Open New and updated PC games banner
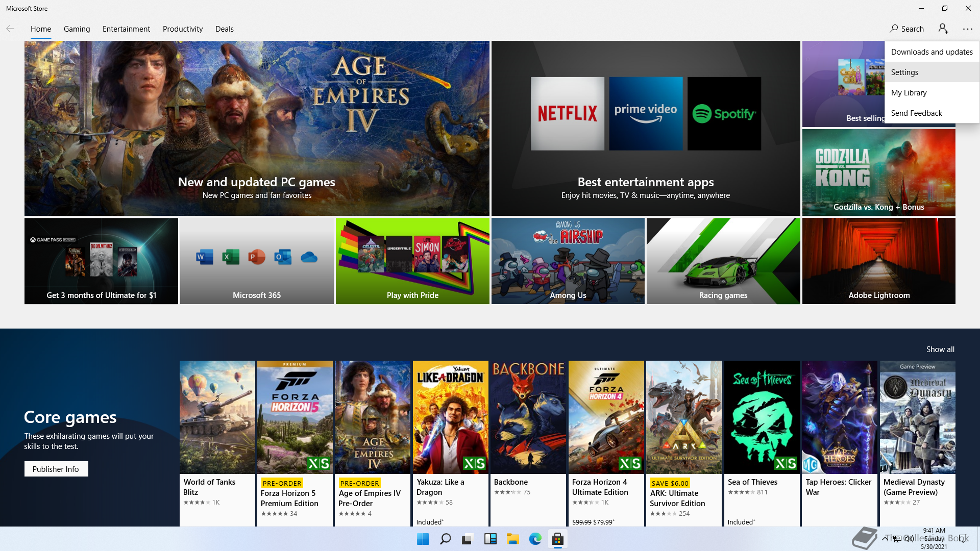Image resolution: width=980 pixels, height=551 pixels. (257, 128)
